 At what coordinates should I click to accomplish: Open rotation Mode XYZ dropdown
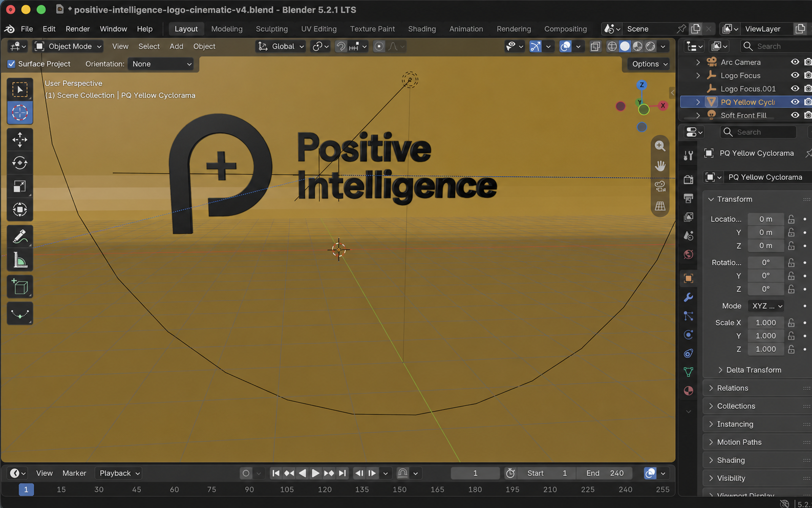[766, 306]
